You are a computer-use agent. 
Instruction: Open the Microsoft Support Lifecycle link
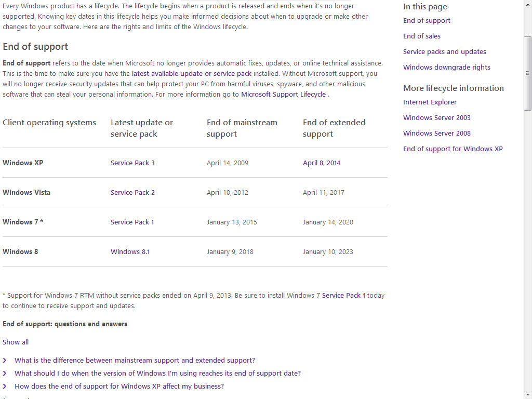point(283,95)
